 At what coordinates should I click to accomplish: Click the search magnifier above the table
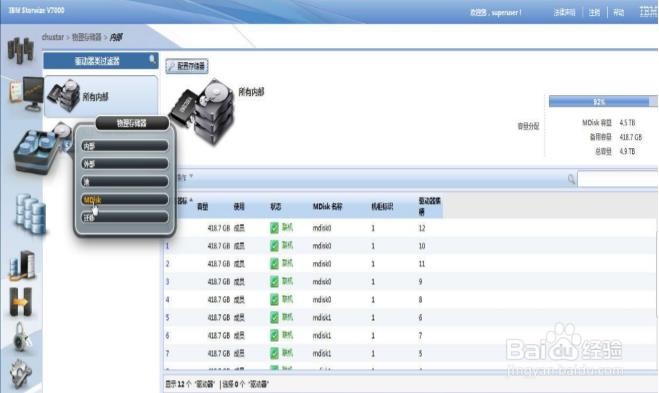[571, 179]
